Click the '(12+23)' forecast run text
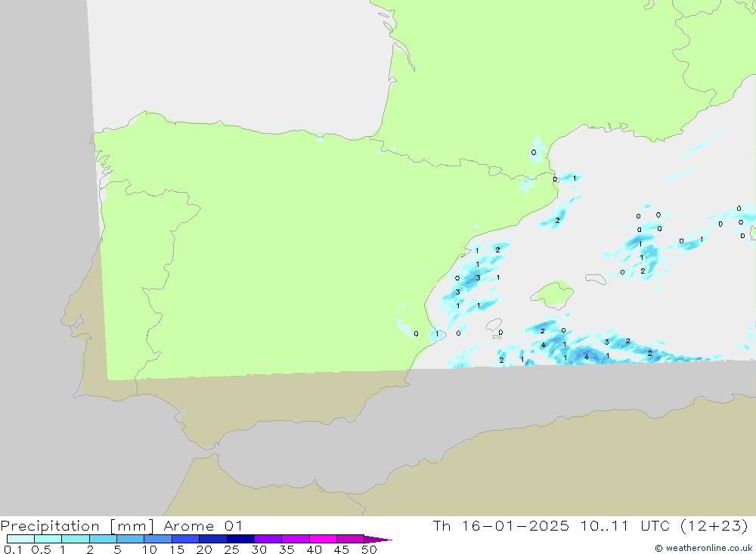The height and width of the screenshot is (554, 756). coord(714,525)
